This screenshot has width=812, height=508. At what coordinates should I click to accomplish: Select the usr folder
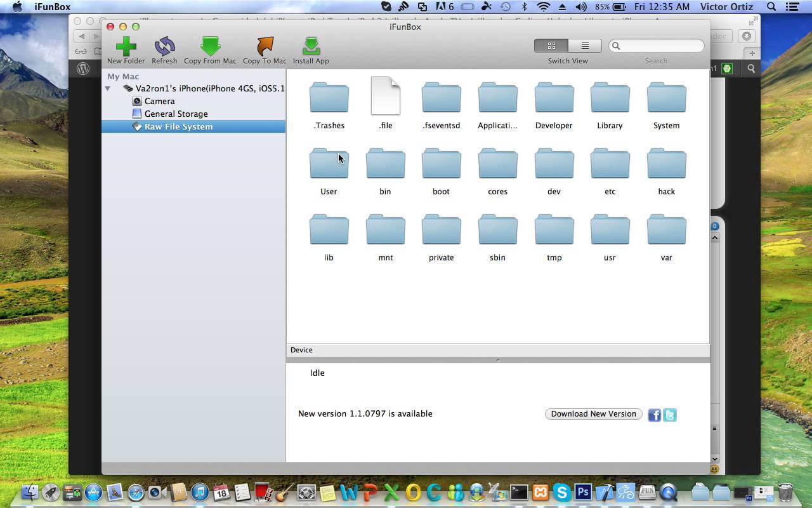click(x=610, y=230)
